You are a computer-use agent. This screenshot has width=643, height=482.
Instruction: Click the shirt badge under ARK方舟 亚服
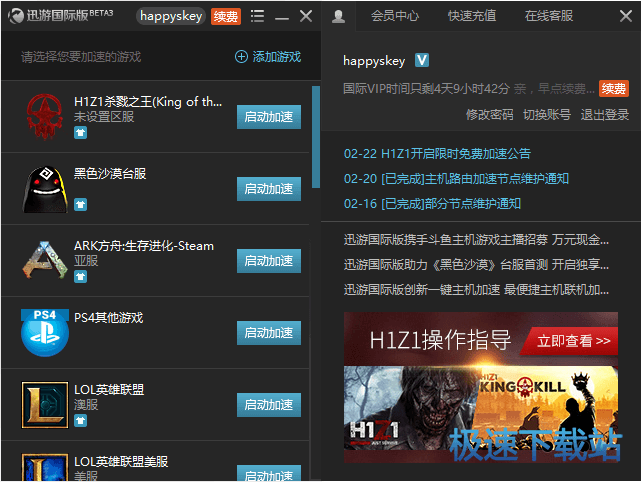[x=80, y=277]
